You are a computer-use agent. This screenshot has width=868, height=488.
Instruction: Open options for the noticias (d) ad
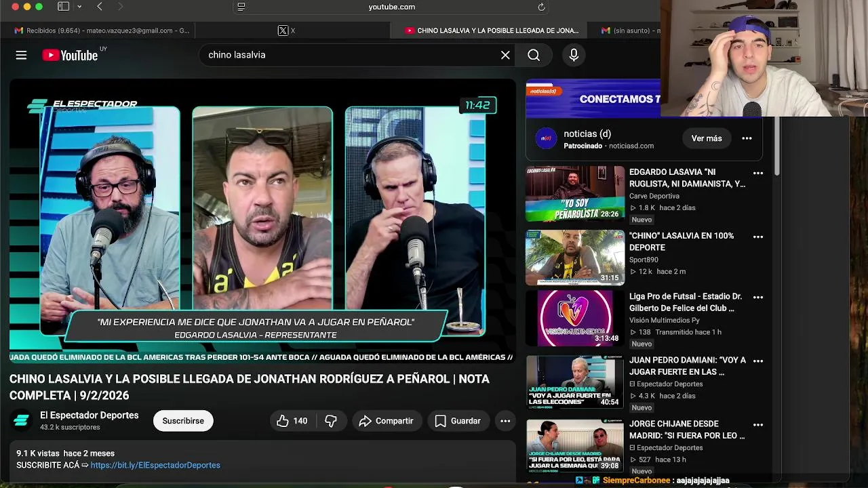click(747, 138)
